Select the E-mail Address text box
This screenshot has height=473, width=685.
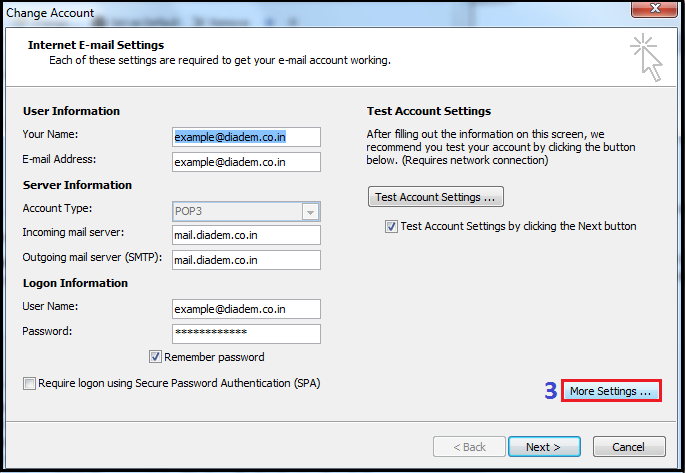point(246,162)
